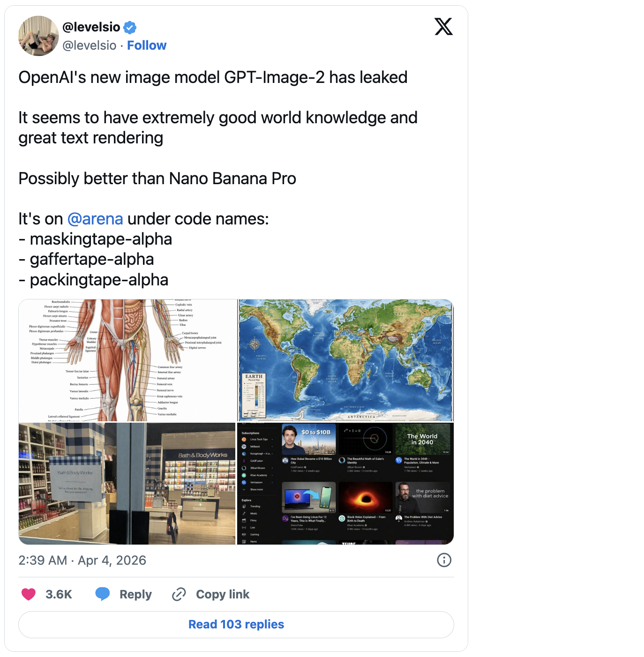Click Read 103 replies button
This screenshot has height=657, width=644.
(236, 624)
